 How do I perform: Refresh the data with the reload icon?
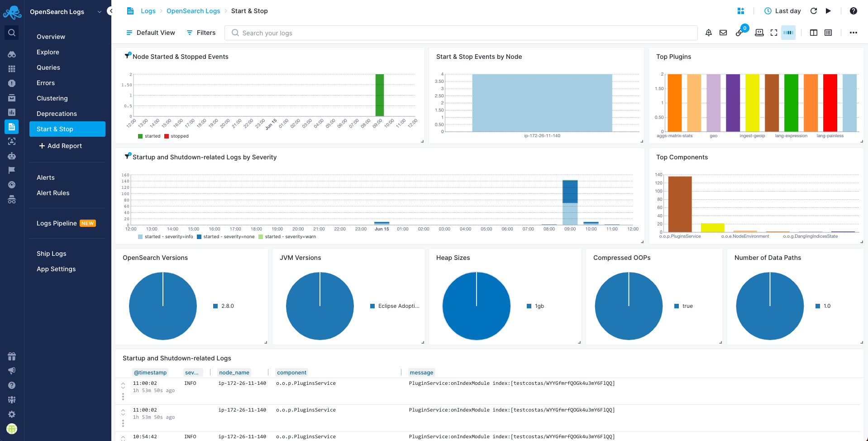pos(814,11)
